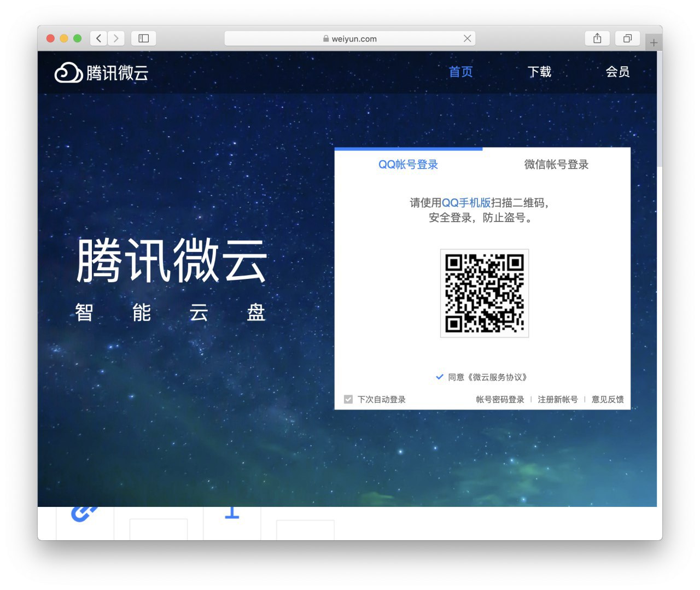Open a new tab with plus button
700x590 pixels.
(654, 42)
